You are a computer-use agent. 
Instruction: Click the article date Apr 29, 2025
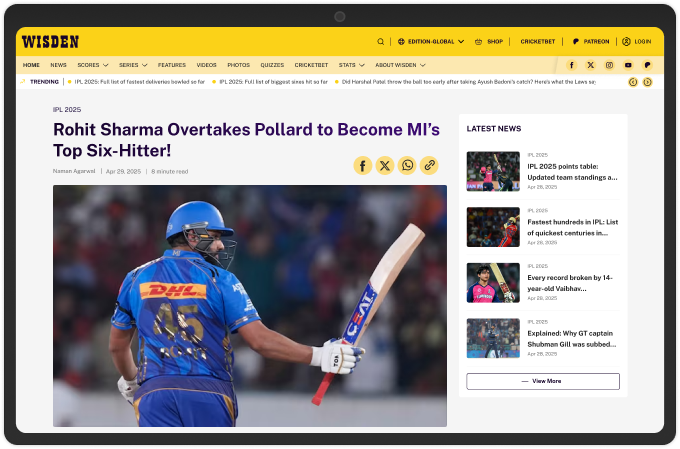124,171
